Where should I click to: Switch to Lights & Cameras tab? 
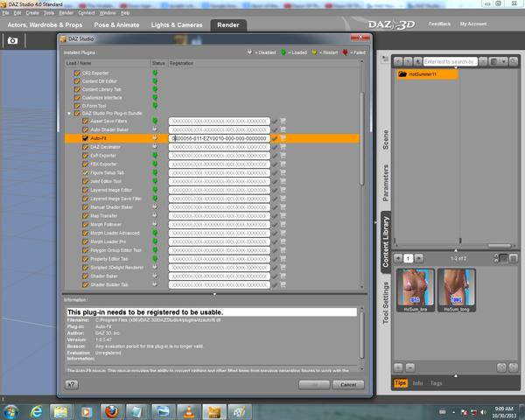tap(177, 25)
